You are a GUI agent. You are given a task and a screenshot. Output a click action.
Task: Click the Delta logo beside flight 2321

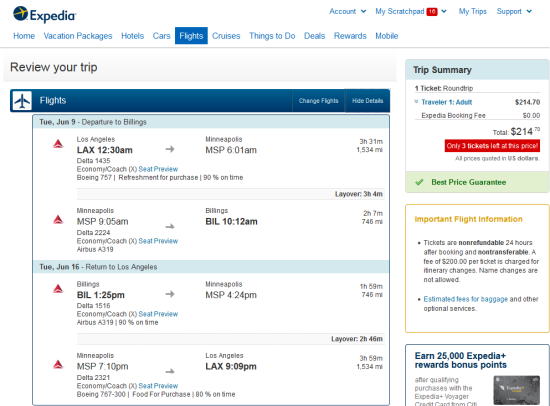pos(58,364)
